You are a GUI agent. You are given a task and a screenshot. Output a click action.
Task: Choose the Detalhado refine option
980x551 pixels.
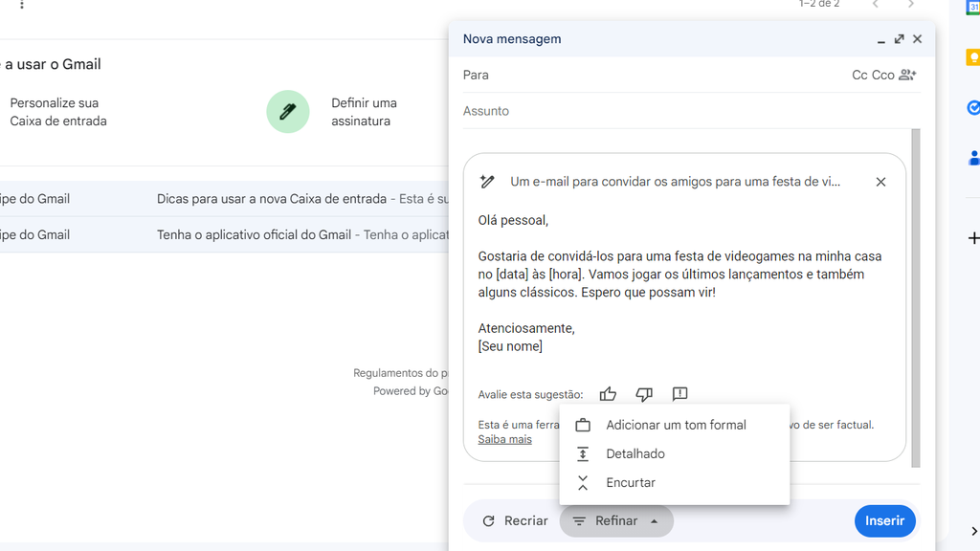[x=675, y=453]
